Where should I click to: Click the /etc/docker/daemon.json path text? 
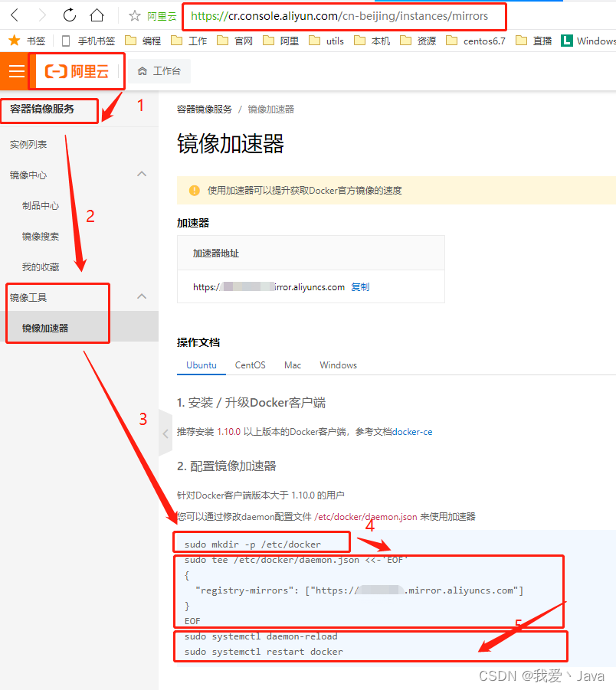point(365,517)
